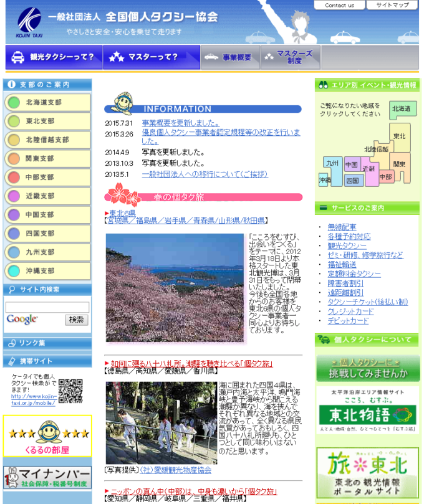The image size is (424, 504).
Task: Open 福祉輸送 service link
Action: click(342, 265)
